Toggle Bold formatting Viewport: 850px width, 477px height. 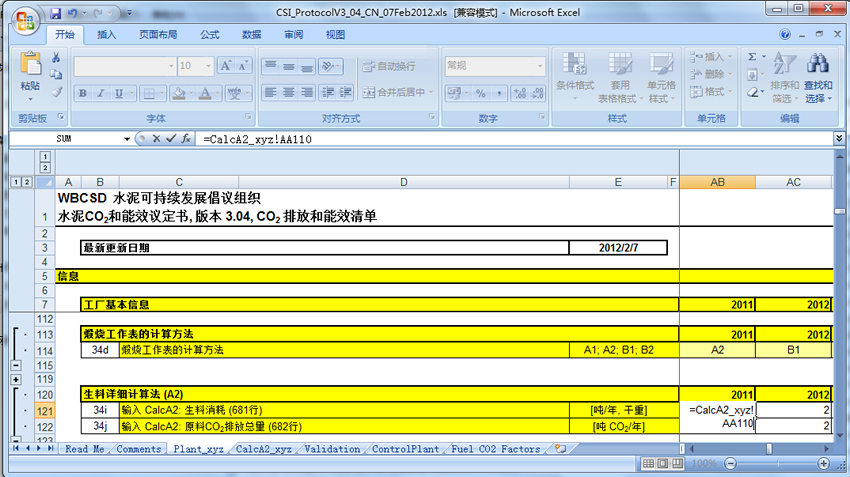[82, 93]
